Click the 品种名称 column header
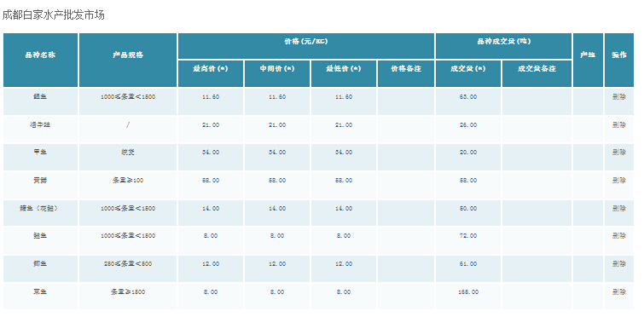Image resolution: width=644 pixels, height=323 pixels. 40,60
